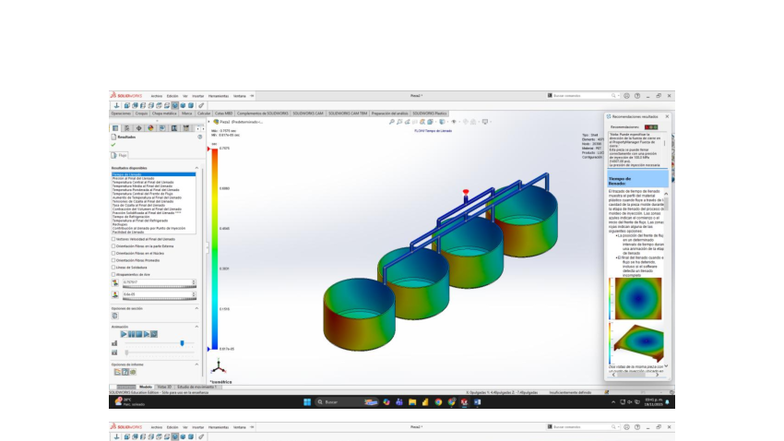This screenshot has width=784, height=441.
Task: Select the Flujo tab
Action: (120, 155)
